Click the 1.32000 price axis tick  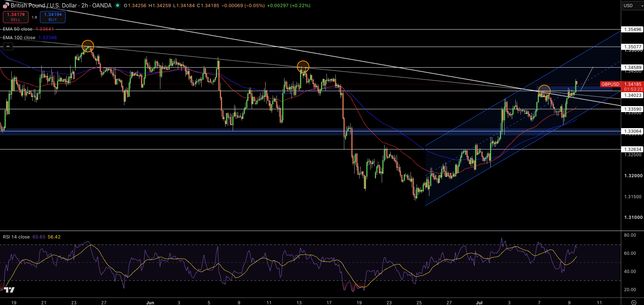pyautogui.click(x=633, y=176)
